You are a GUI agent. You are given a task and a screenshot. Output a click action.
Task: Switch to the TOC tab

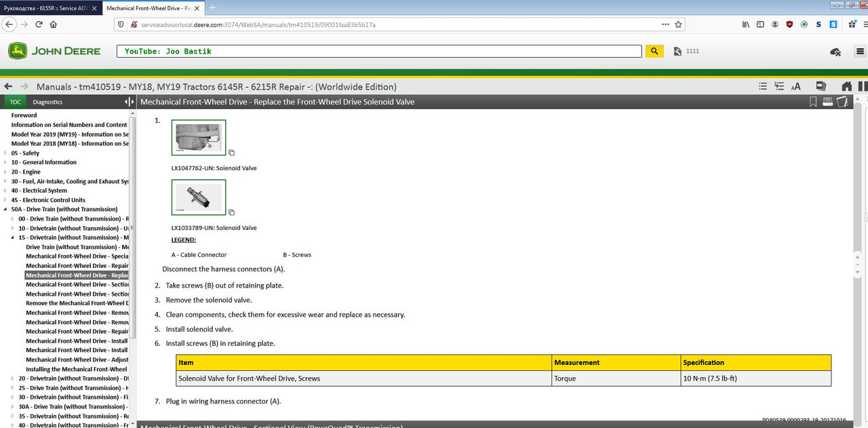pos(15,102)
